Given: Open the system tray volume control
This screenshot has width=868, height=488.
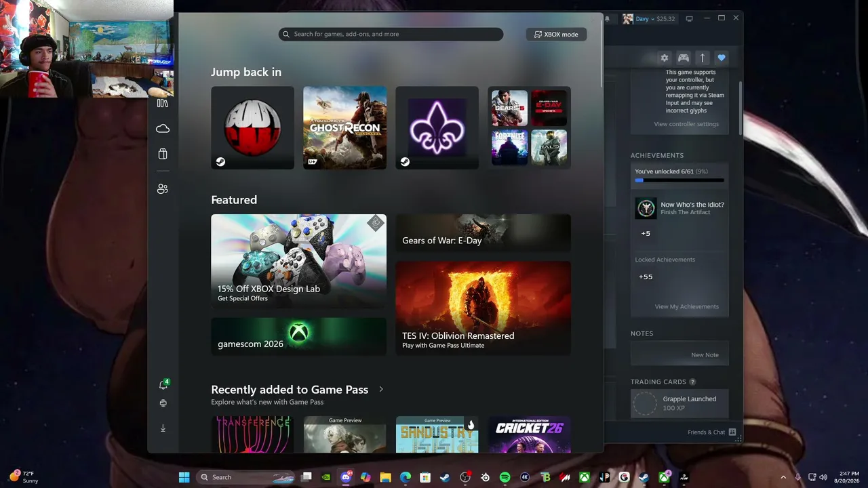Looking at the screenshot, I should pos(824,477).
